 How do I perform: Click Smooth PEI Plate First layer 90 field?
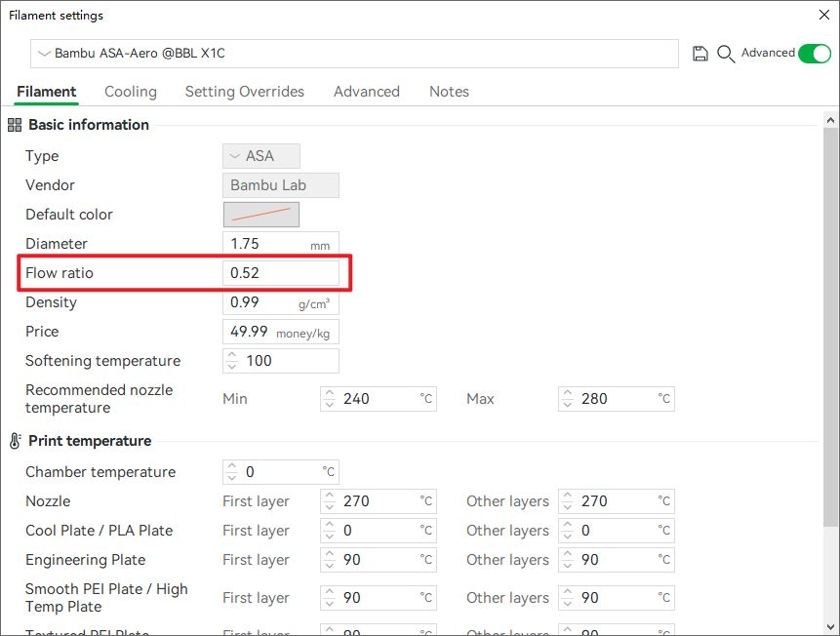click(379, 598)
